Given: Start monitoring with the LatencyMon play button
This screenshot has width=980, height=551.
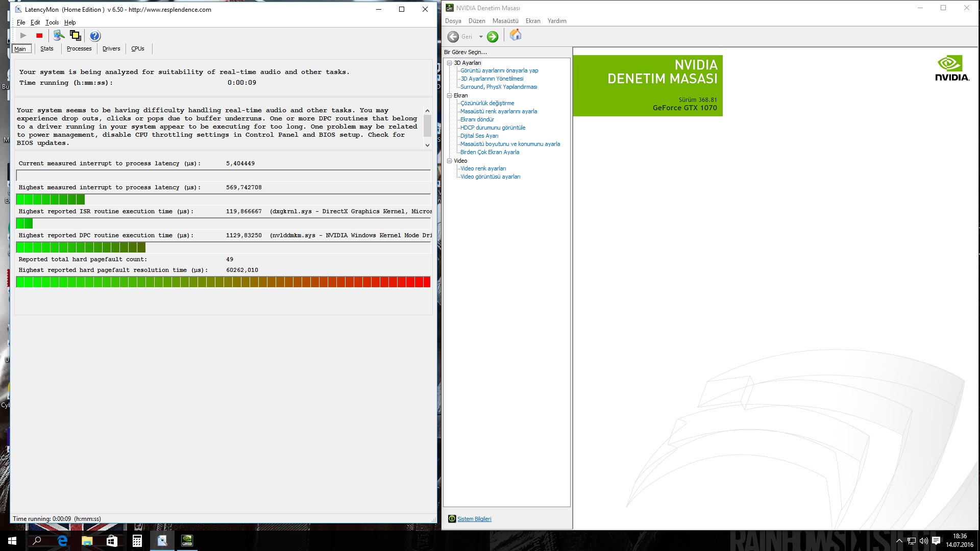Looking at the screenshot, I should coord(23,36).
